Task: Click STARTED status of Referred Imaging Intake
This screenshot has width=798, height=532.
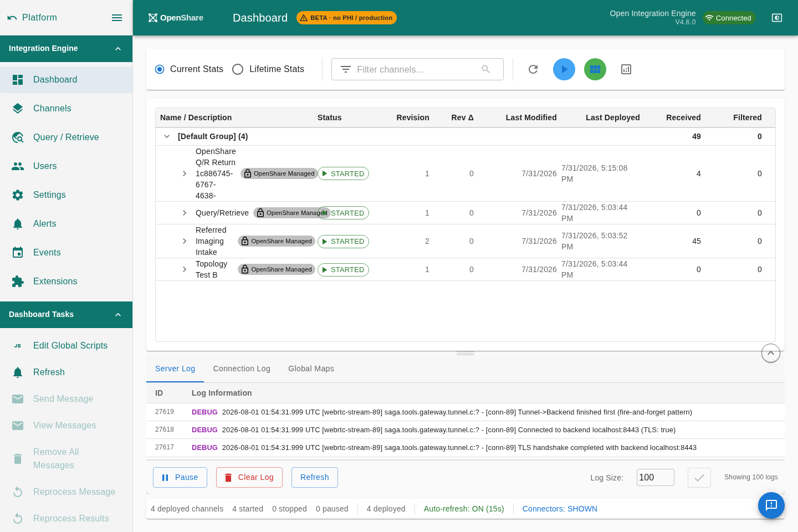Action: tap(343, 242)
